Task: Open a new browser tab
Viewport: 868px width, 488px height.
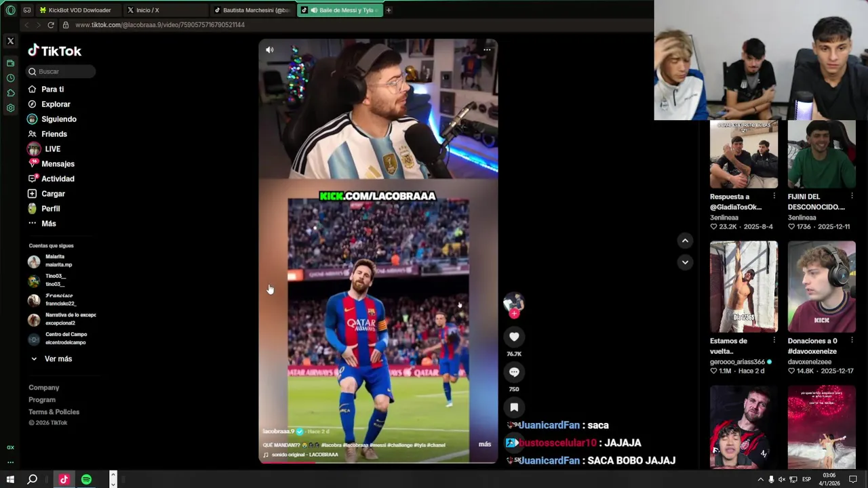Action: click(389, 10)
